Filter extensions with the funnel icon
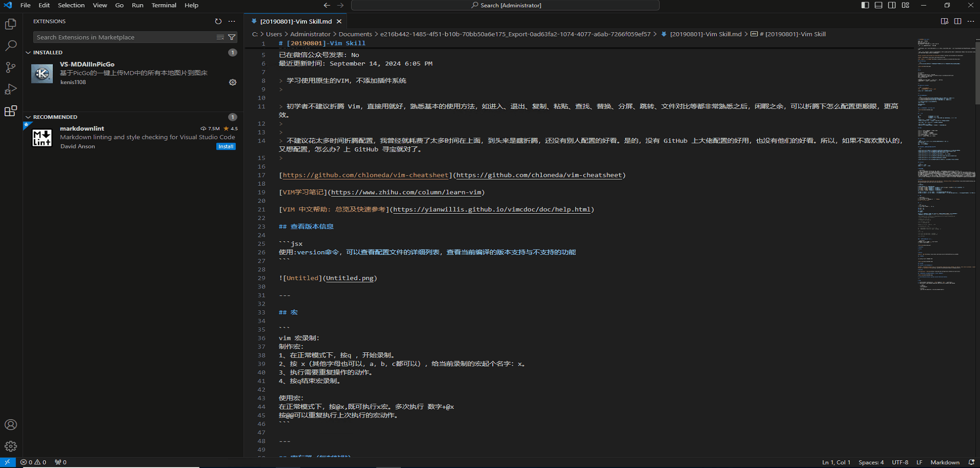 (232, 37)
